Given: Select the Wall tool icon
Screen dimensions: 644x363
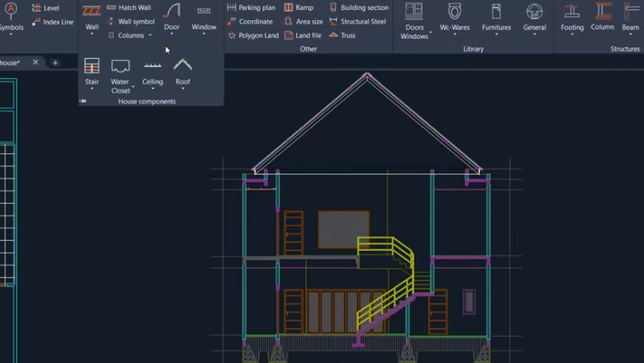Looking at the screenshot, I should click(91, 11).
